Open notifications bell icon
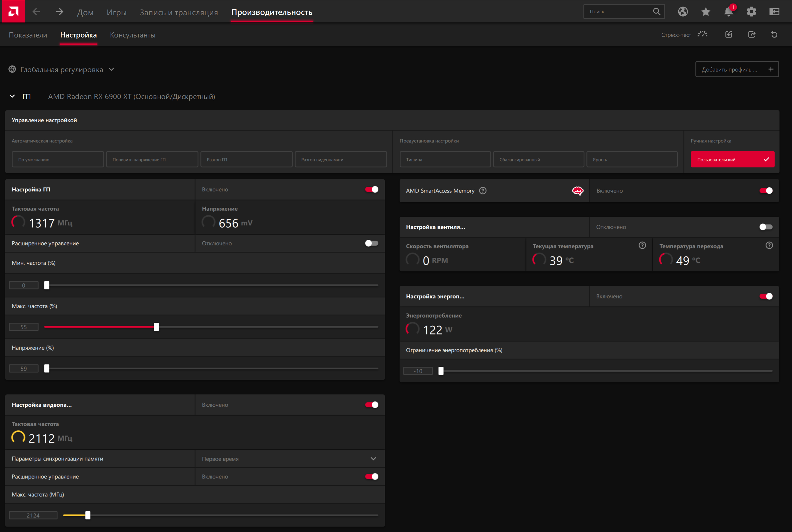Screen dimensions: 792x532 click(x=729, y=11)
